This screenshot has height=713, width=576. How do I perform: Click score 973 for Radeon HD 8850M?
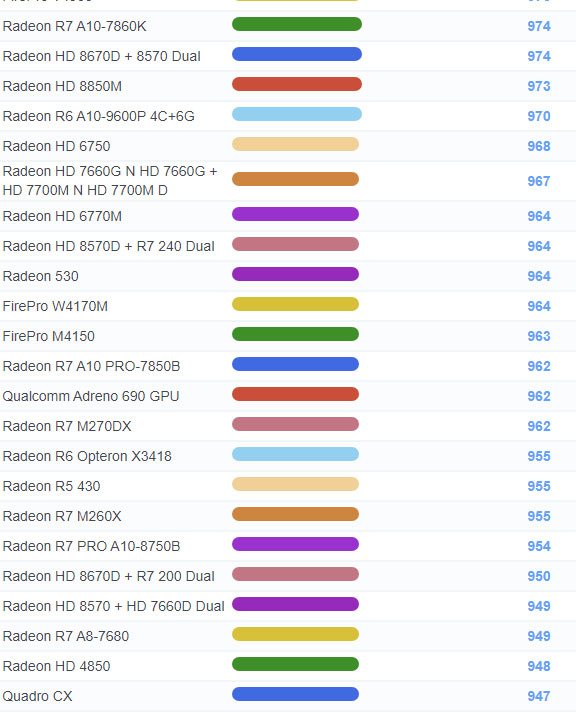539,86
